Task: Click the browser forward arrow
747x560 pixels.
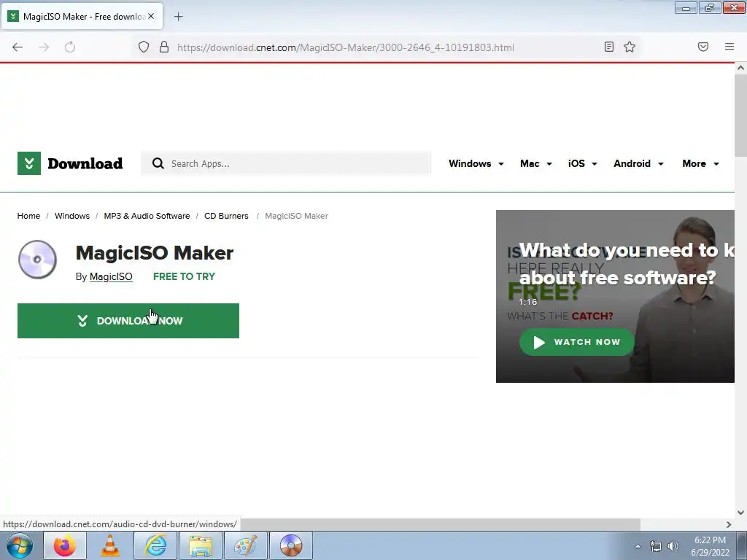Action: [44, 47]
